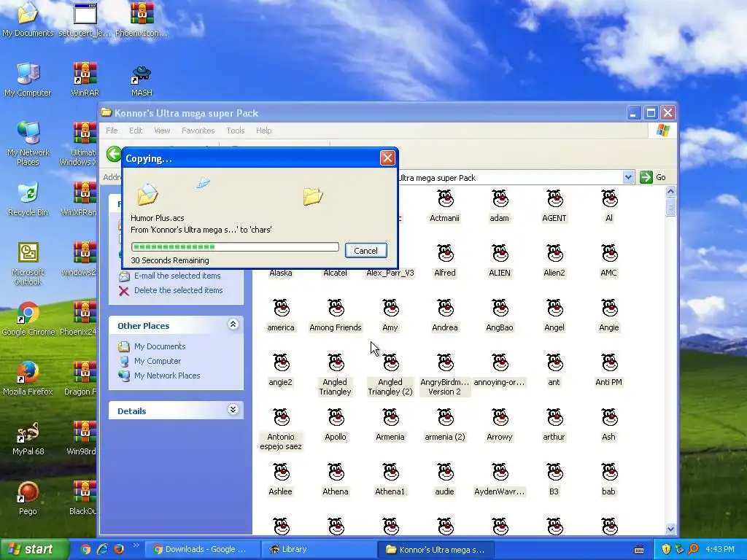
Task: Click E-mail the selected items link
Action: pos(177,276)
